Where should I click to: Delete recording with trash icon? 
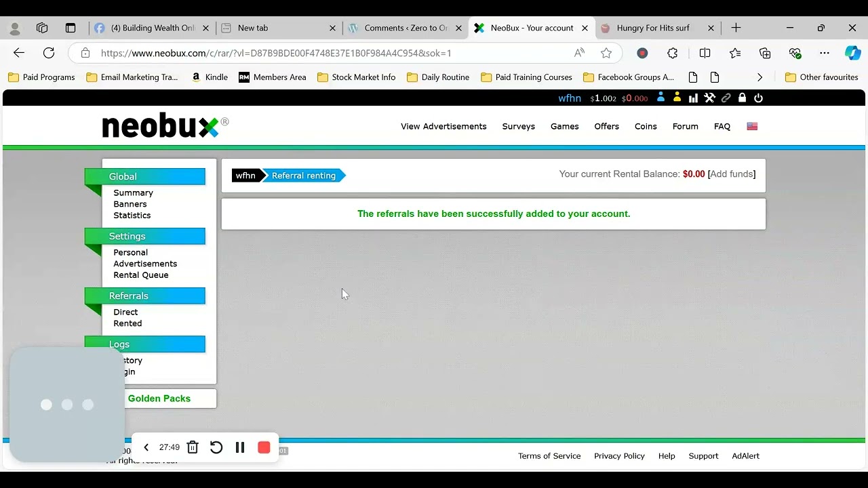click(193, 447)
